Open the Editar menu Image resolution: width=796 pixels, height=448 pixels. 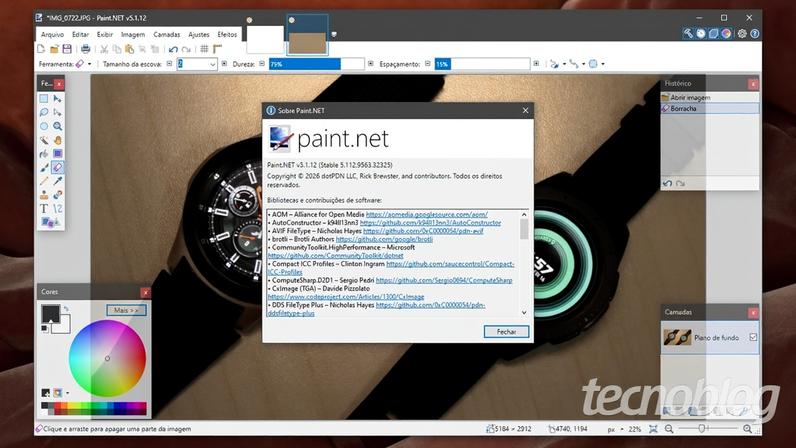(x=80, y=35)
